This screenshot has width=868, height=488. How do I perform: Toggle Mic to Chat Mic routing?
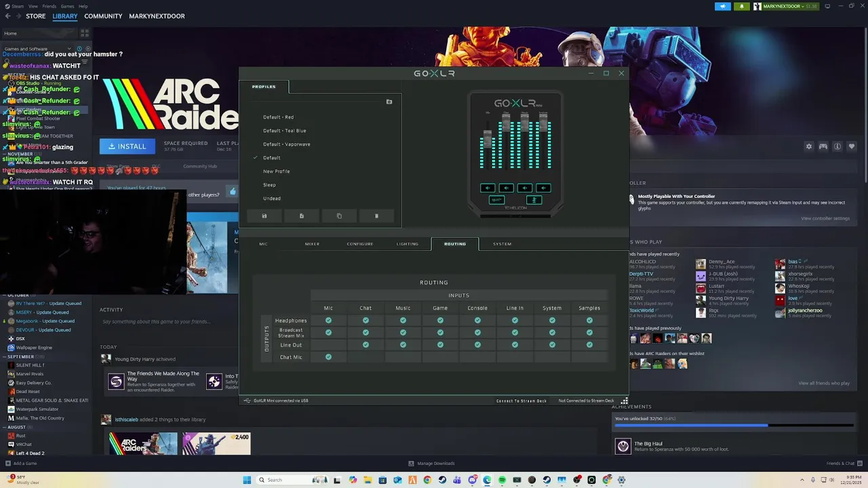[328, 357]
